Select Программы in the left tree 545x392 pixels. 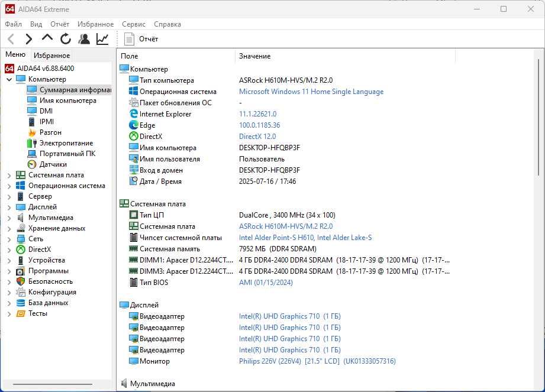49,271
